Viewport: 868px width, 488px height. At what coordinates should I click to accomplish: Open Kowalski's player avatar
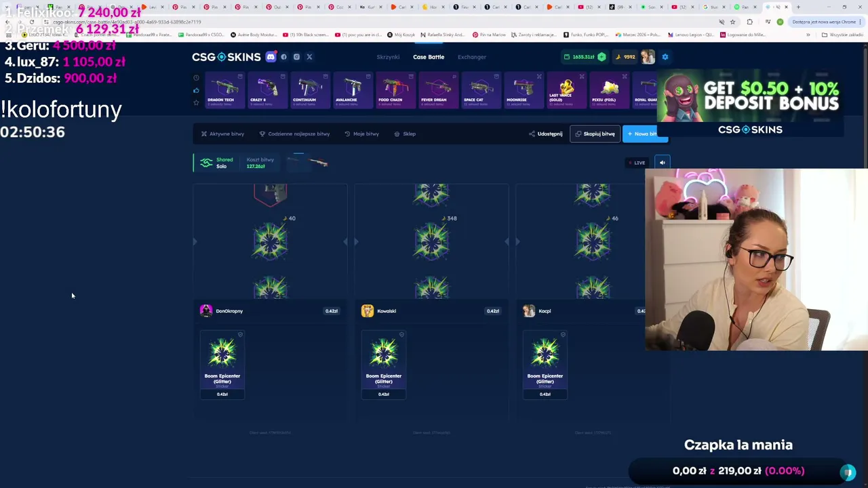tap(368, 311)
